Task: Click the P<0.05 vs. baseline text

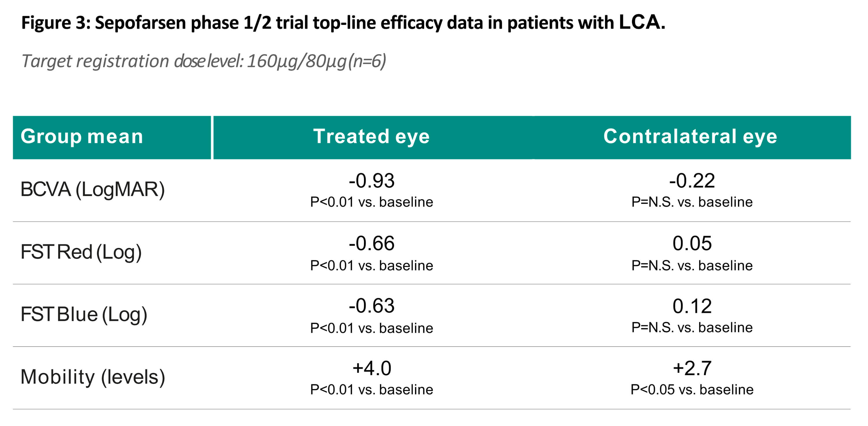Action: [x=692, y=390]
